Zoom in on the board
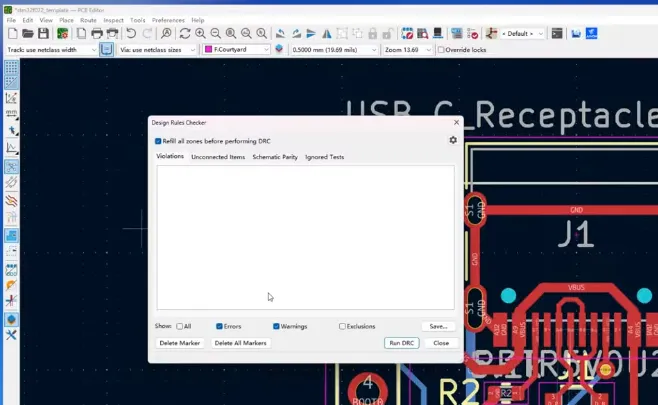 point(200,34)
